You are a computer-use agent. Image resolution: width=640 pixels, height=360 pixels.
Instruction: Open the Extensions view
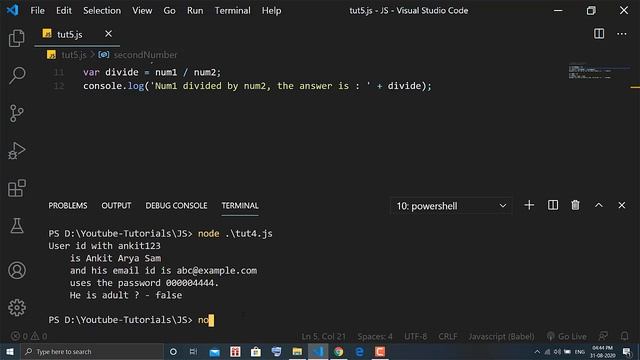17,188
